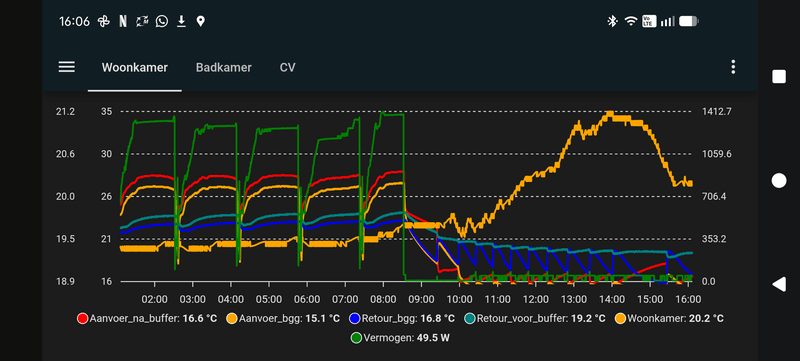Viewport: 800px width, 361px height.
Task: Click the Aanvoer_bgg: 15.1 °C legend label
Action: 289,319
